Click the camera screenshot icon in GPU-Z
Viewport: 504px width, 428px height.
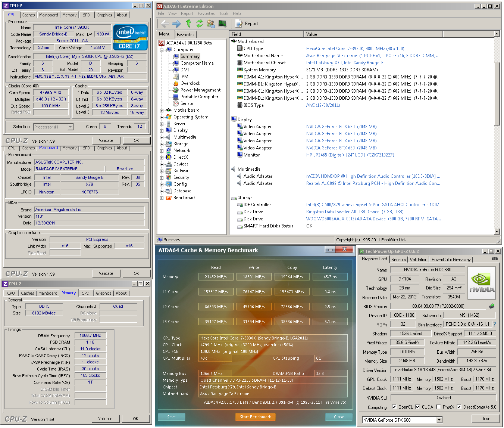[x=494, y=258]
